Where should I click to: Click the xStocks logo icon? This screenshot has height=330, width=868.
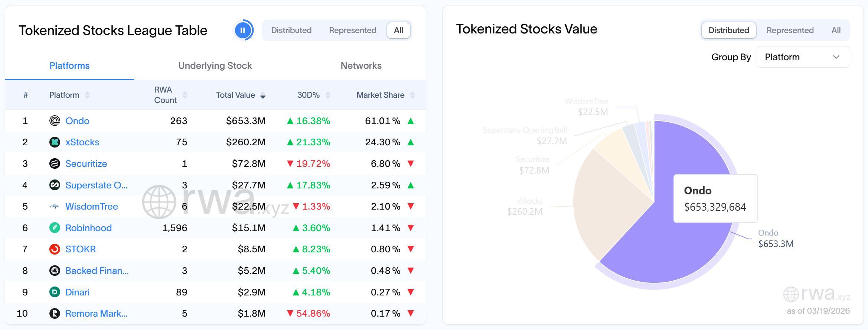tap(55, 142)
